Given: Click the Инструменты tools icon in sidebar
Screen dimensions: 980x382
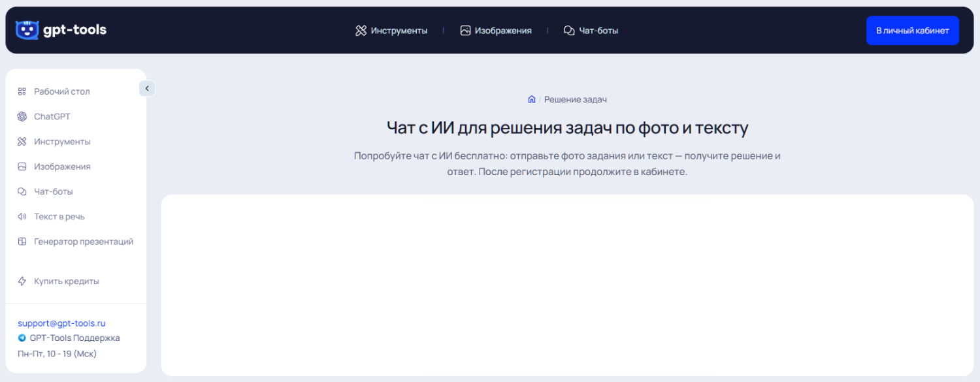Looking at the screenshot, I should 21,141.
